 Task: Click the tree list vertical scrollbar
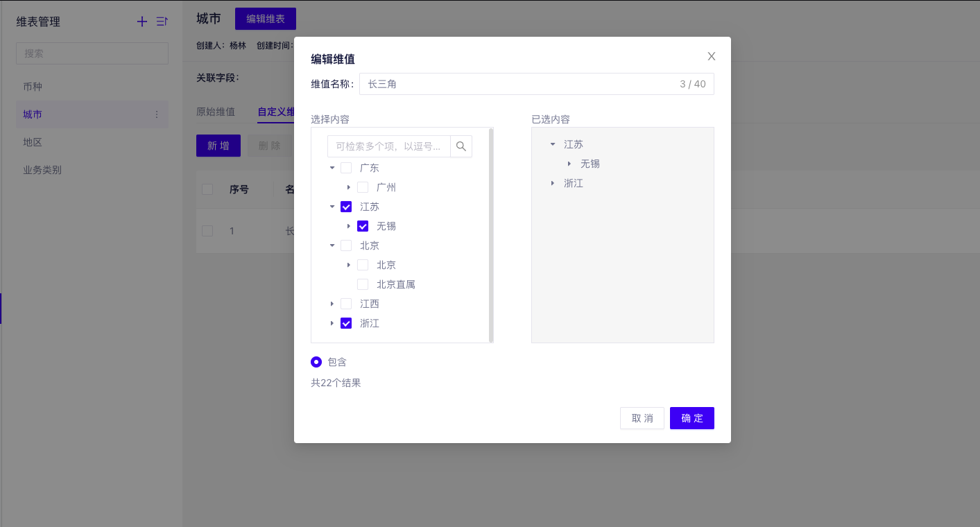(x=491, y=236)
